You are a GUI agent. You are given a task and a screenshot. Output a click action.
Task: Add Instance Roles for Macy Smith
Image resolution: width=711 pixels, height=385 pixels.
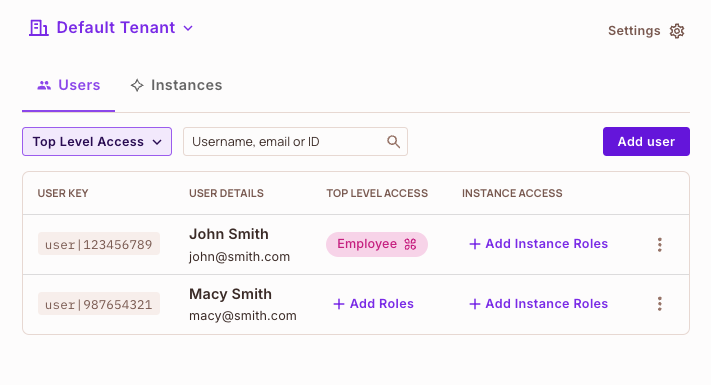click(538, 304)
